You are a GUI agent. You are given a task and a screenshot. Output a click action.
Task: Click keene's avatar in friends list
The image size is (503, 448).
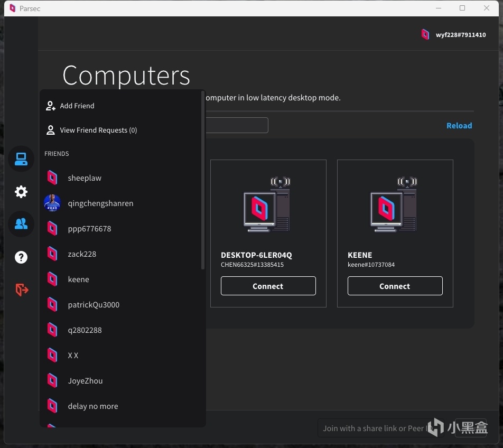tap(52, 279)
